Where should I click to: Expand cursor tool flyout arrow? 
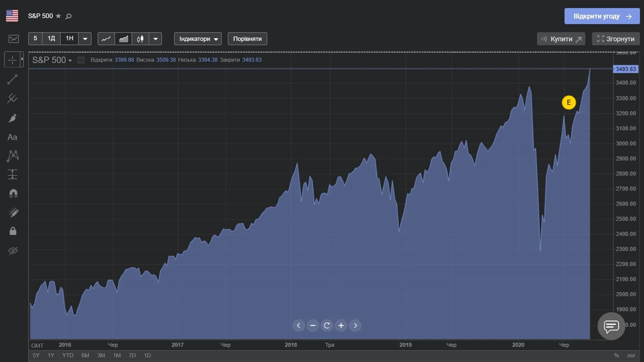click(22, 59)
